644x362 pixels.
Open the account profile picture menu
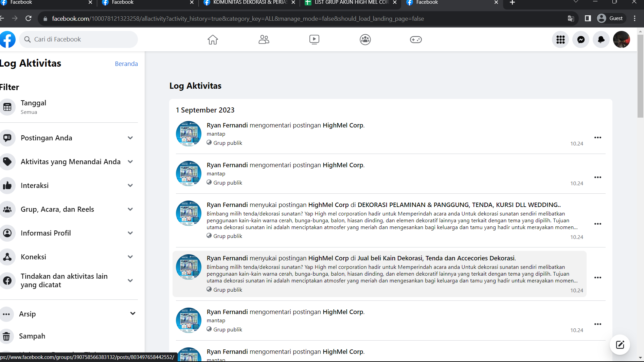622,39
